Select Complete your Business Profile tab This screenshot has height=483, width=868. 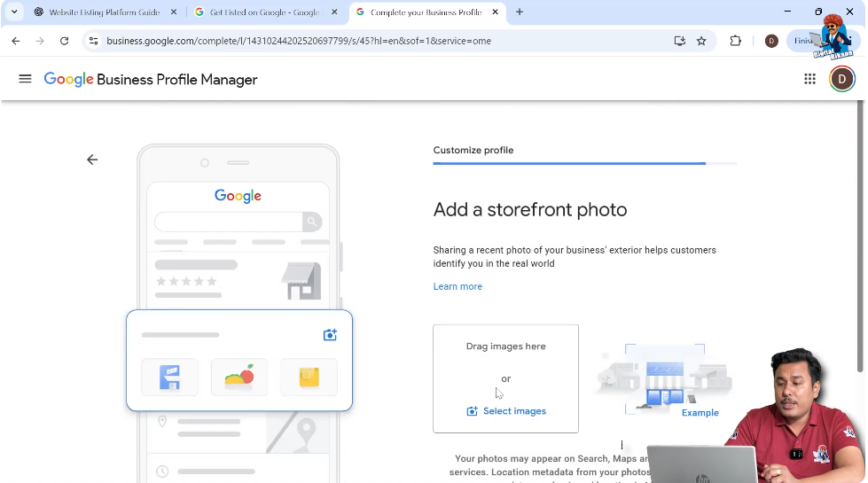pos(426,12)
